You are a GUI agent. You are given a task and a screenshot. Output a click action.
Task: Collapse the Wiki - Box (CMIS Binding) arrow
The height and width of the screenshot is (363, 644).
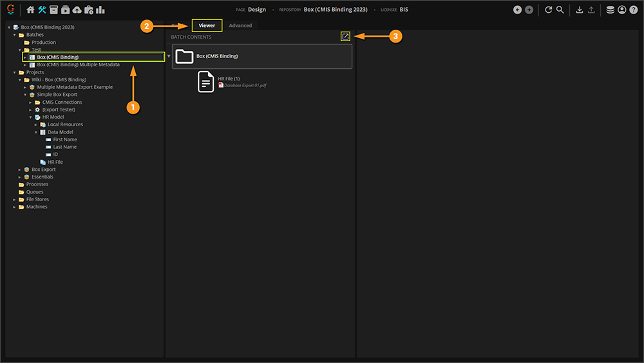20,80
